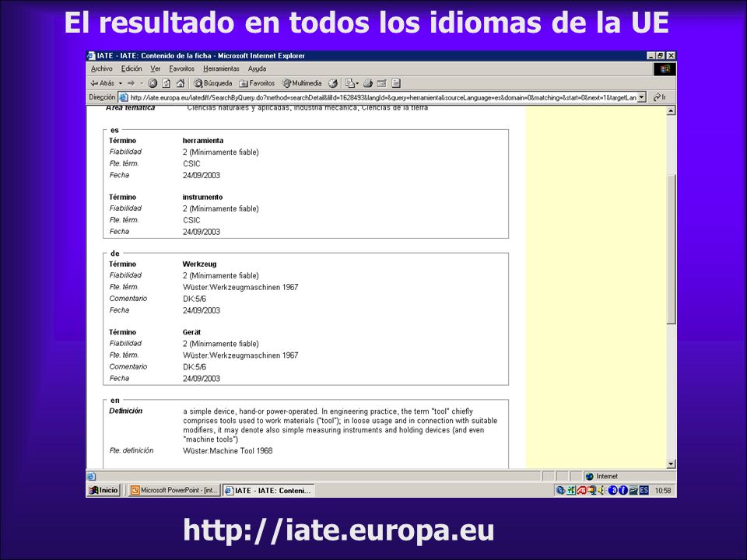
Task: Click the term 'herramienta' in the es section
Action: point(203,141)
